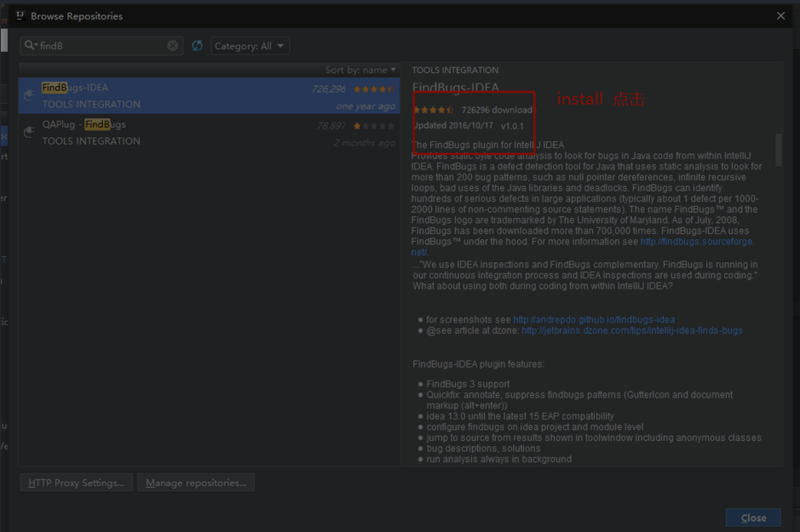
Task: Click the TOOLS INTEGRATION heading in details
Action: [455, 71]
